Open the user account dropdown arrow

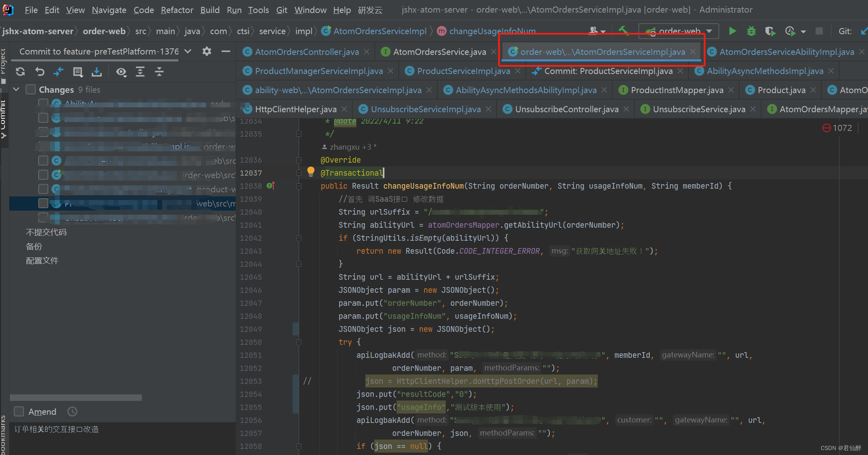(603, 31)
